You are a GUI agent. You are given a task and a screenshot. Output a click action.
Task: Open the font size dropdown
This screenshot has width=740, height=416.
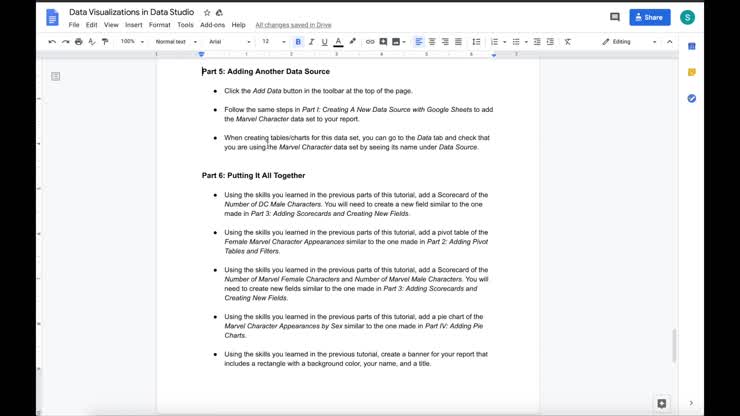[x=274, y=42]
